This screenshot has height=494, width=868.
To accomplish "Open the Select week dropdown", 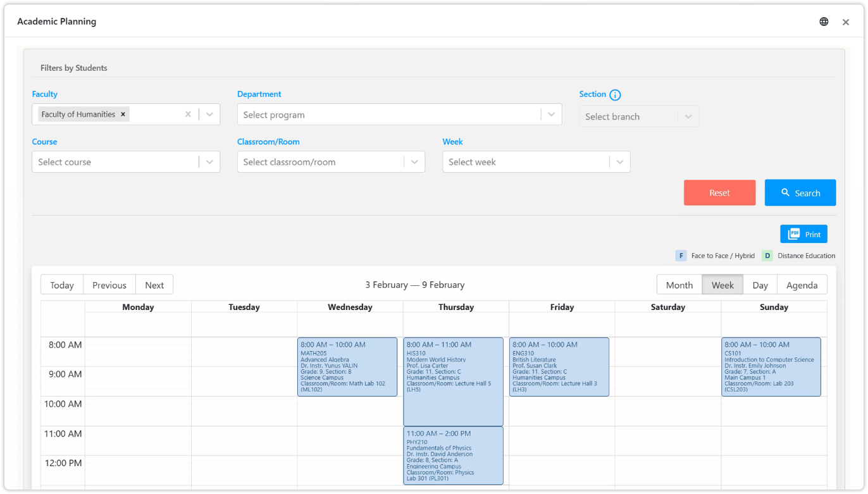I will tap(536, 162).
